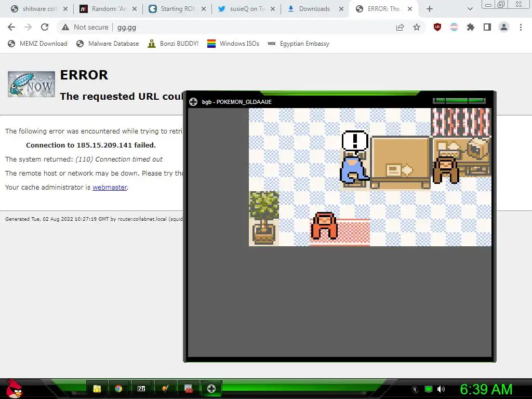Go forward with the Chrome forward arrow
The image size is (532, 399).
pos(28,27)
